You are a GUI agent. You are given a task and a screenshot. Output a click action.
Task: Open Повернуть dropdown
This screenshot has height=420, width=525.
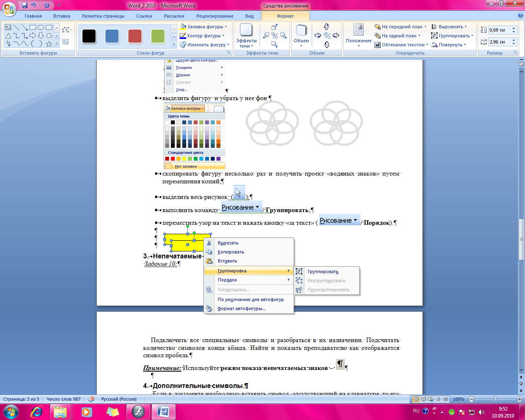[449, 45]
